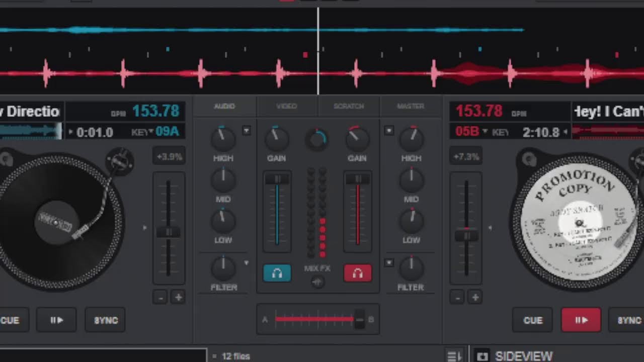
Task: Switch to the AUDIO mixer tab
Action: pos(224,106)
